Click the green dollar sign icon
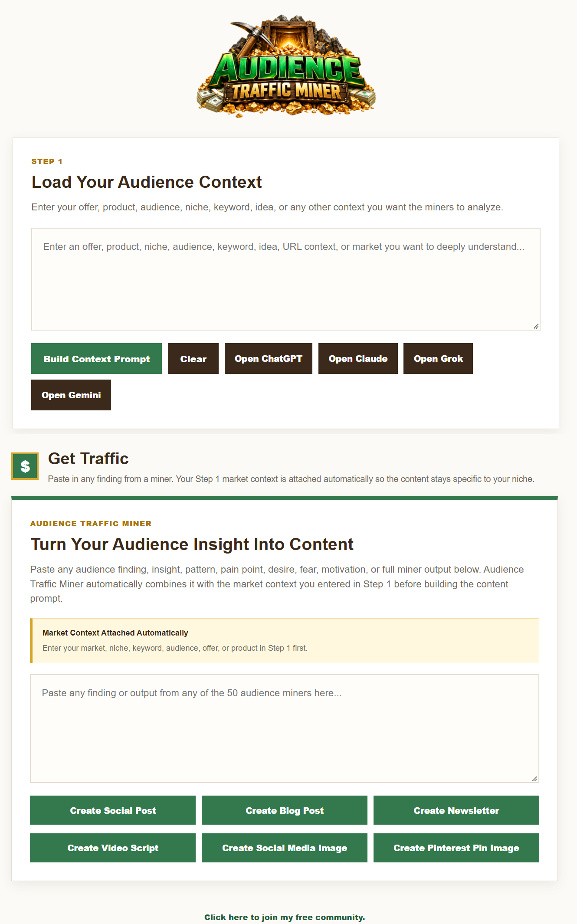This screenshot has height=924, width=577. point(25,466)
